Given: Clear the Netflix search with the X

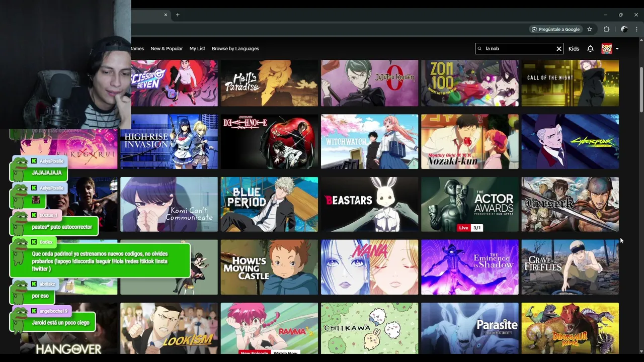Looking at the screenshot, I should point(558,49).
